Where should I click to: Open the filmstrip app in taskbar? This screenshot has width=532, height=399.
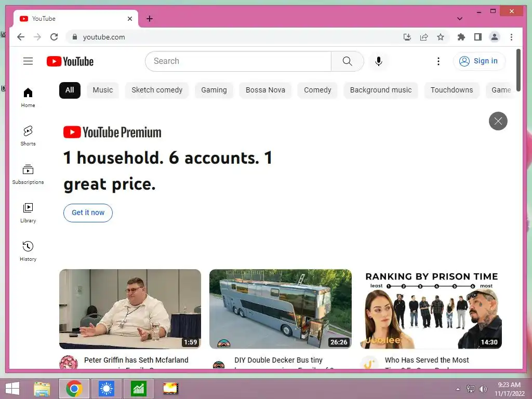pos(170,389)
